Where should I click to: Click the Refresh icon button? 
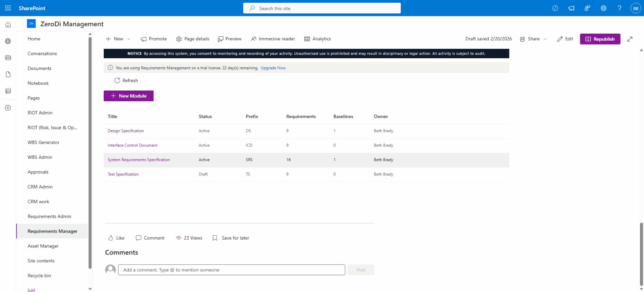point(126,81)
